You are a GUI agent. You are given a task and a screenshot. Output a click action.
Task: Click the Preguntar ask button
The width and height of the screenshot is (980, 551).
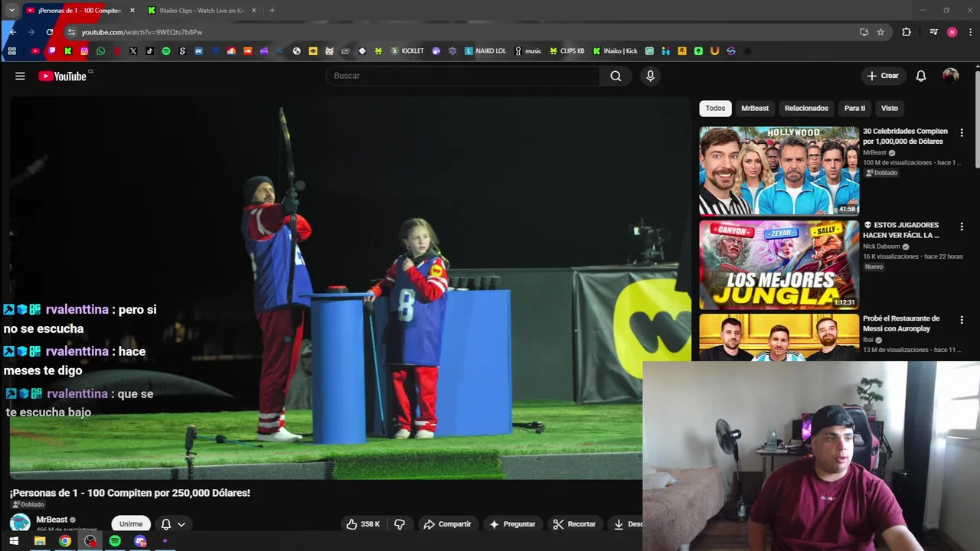tap(512, 524)
